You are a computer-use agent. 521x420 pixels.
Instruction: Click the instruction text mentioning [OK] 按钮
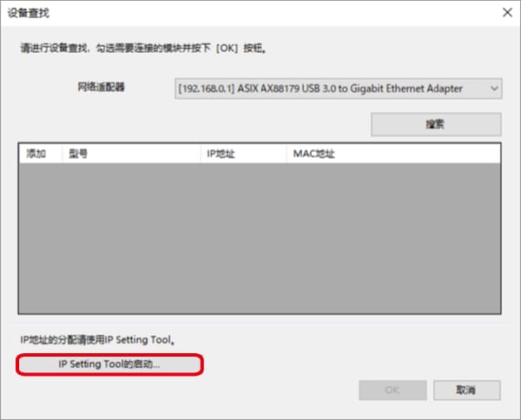tap(143, 49)
